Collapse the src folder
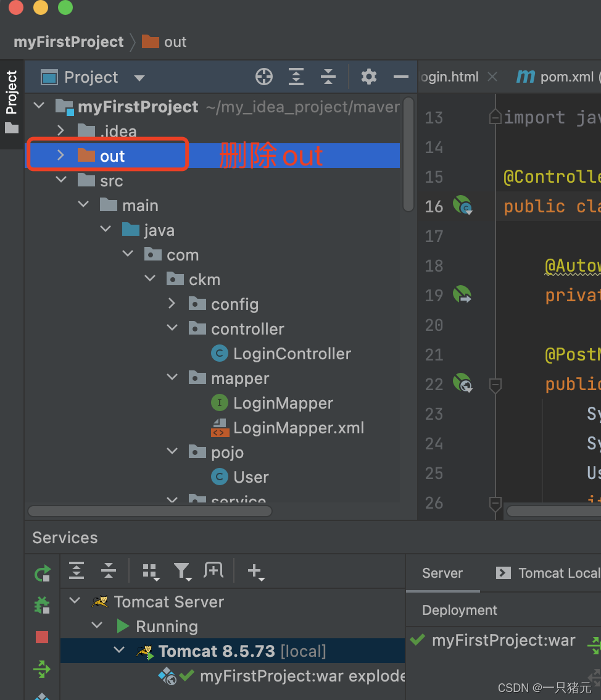The height and width of the screenshot is (700, 601). [x=61, y=180]
